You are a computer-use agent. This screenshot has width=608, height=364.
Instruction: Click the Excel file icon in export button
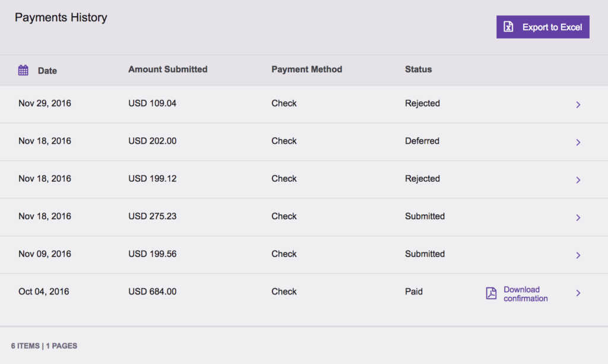tap(508, 27)
